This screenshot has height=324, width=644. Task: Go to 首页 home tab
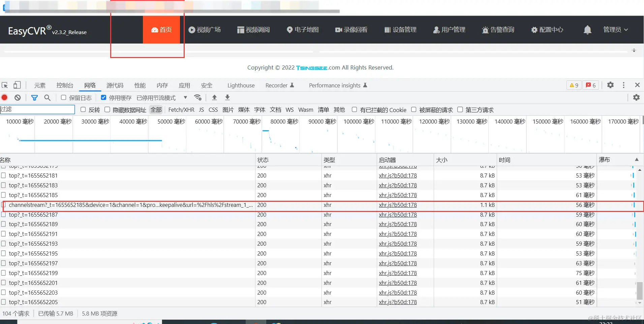161,30
